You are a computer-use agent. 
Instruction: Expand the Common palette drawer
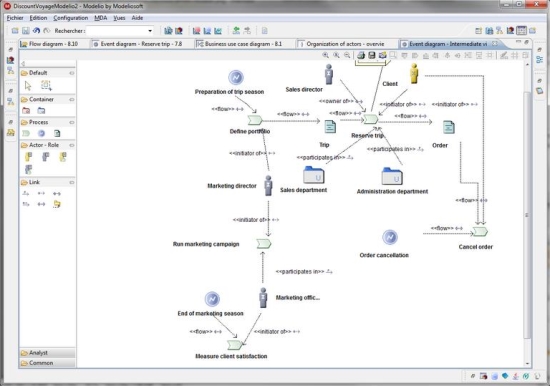point(47,363)
